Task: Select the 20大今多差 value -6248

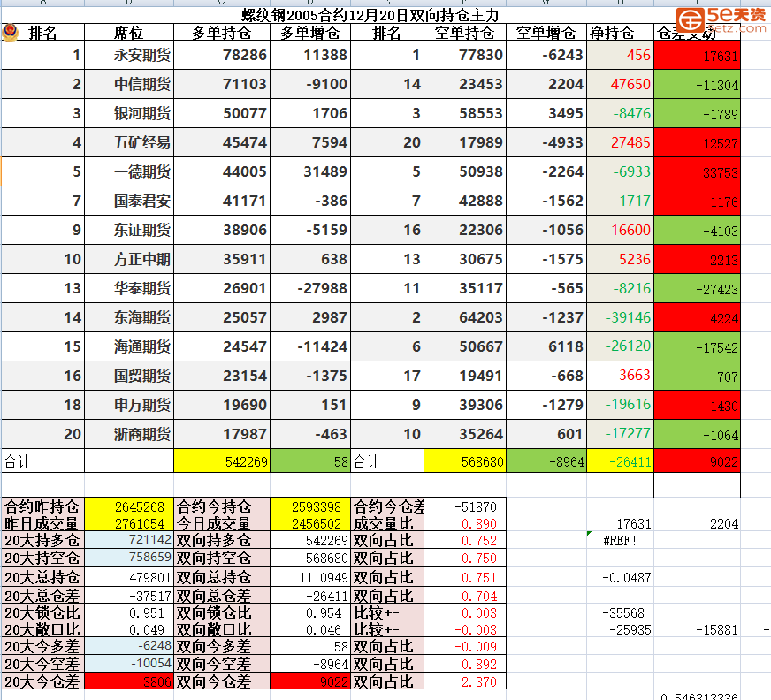Action: click(129, 646)
